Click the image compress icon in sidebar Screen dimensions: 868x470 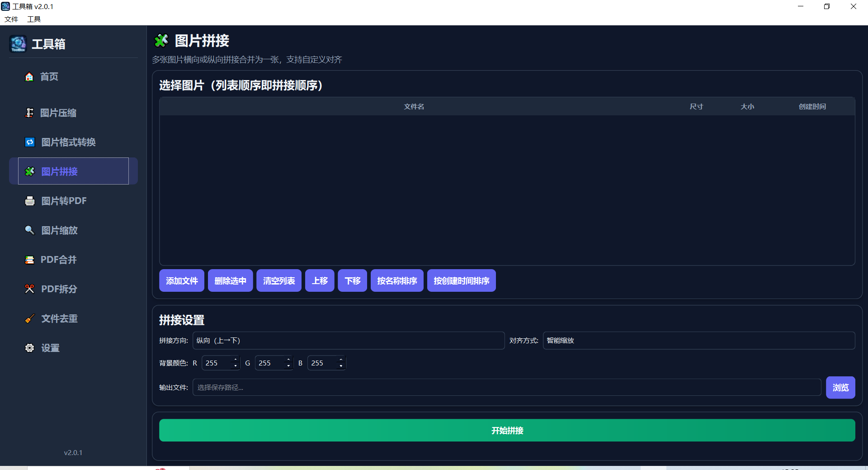coord(29,113)
